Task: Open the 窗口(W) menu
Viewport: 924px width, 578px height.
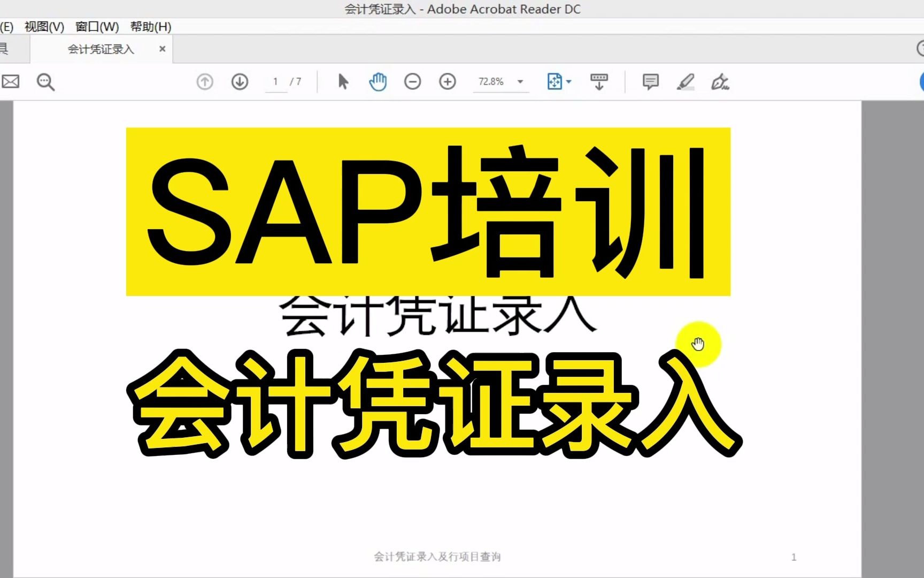Action: tap(97, 27)
